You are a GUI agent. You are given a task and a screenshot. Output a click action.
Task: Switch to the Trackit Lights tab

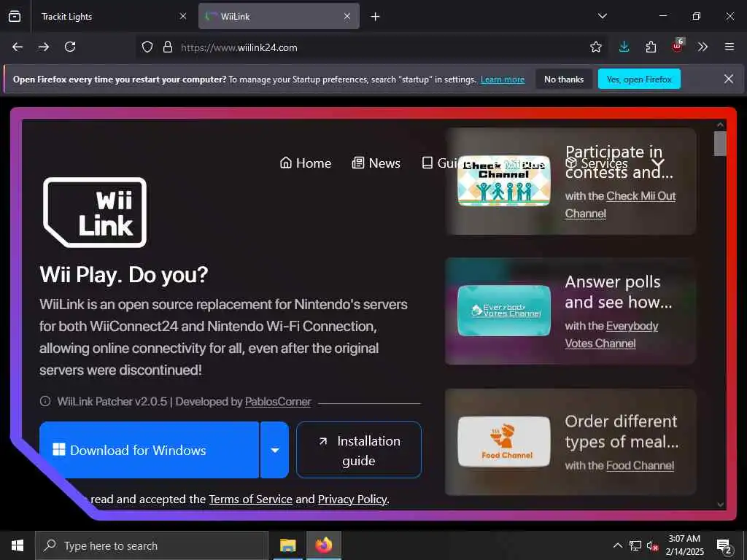pos(112,17)
